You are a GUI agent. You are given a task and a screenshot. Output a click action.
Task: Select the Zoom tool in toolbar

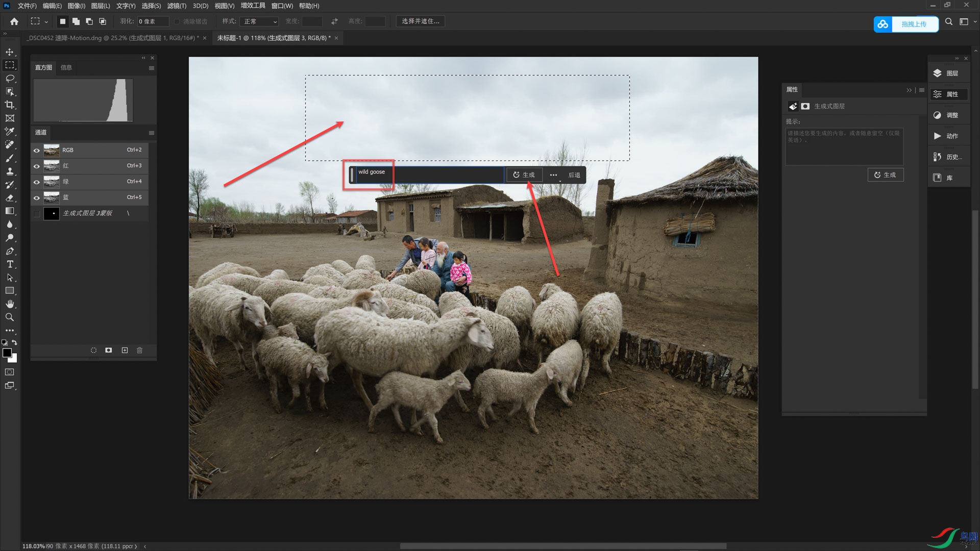point(10,317)
